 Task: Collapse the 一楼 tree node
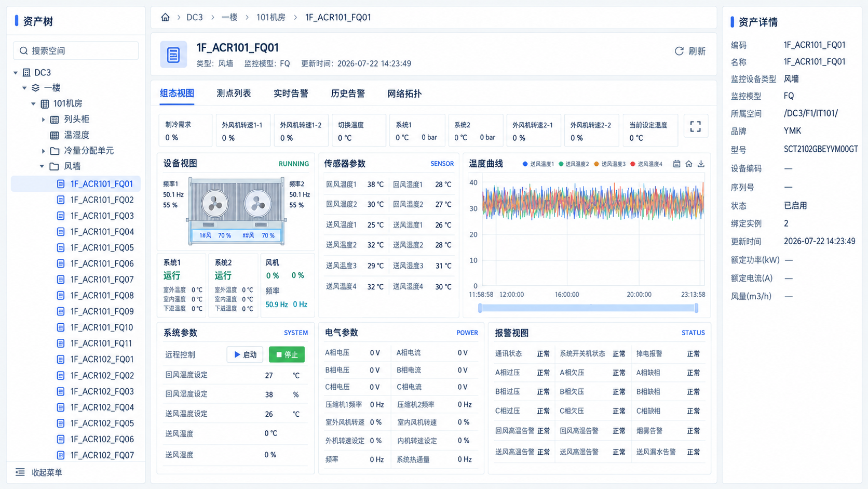(24, 88)
